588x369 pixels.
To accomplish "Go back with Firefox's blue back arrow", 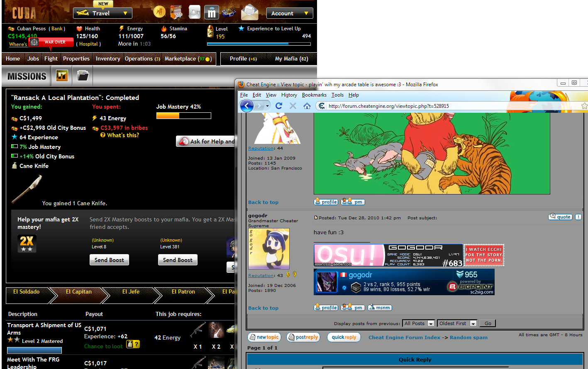I will click(247, 106).
